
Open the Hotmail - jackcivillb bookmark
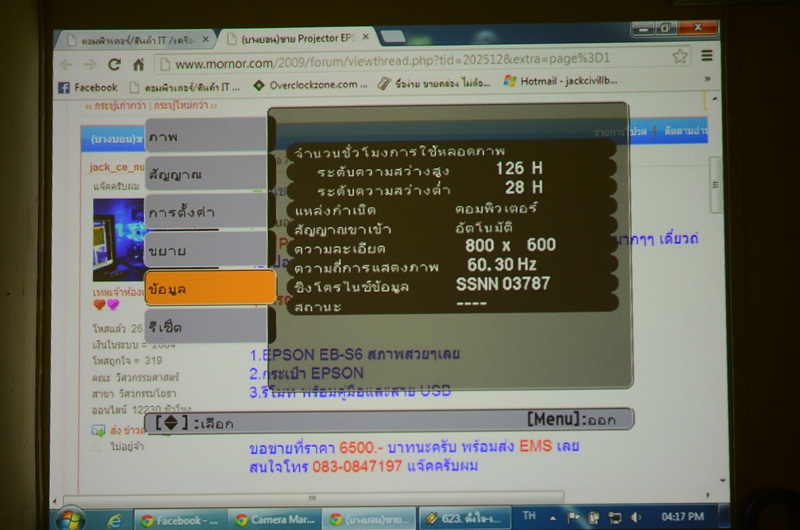click(x=560, y=81)
